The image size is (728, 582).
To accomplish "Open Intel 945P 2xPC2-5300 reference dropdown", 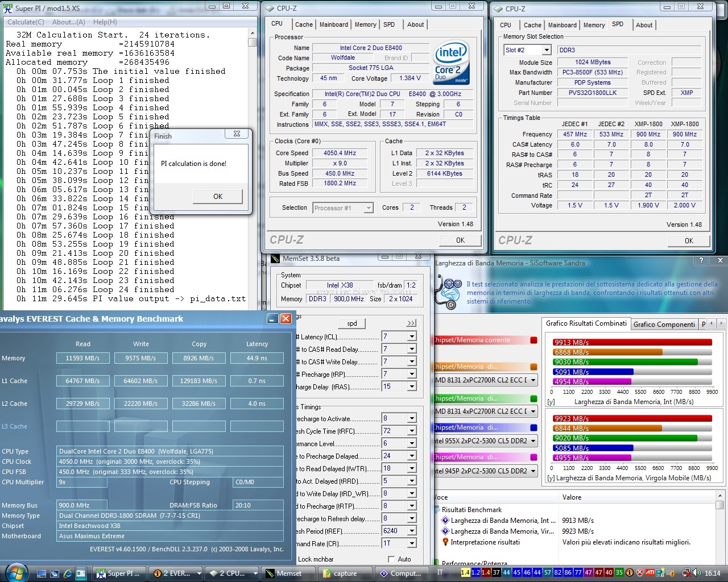I will pos(533,471).
